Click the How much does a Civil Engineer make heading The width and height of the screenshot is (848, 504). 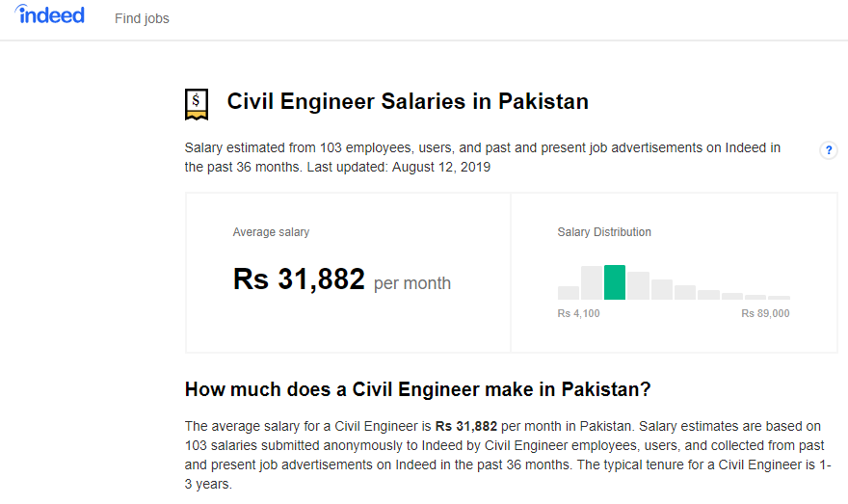418,389
